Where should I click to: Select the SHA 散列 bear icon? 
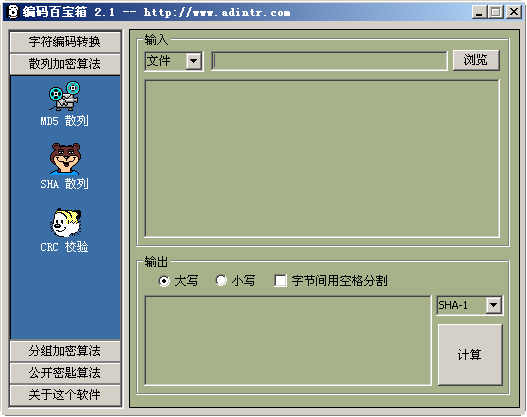coord(65,159)
